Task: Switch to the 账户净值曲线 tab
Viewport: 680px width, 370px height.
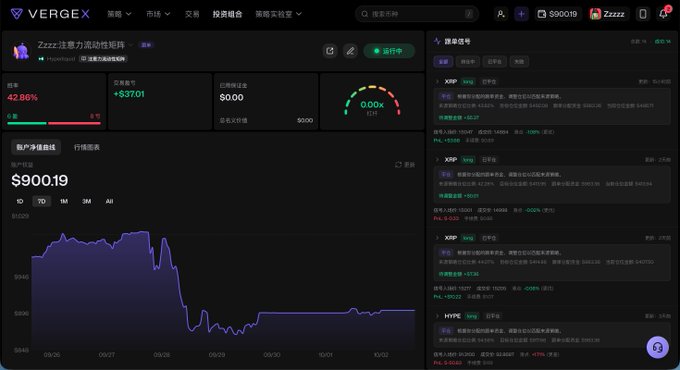Action: point(36,147)
